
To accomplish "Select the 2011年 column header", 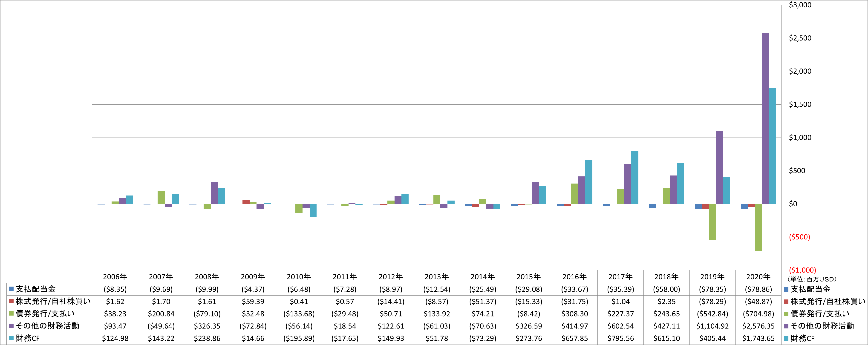I will (x=345, y=277).
